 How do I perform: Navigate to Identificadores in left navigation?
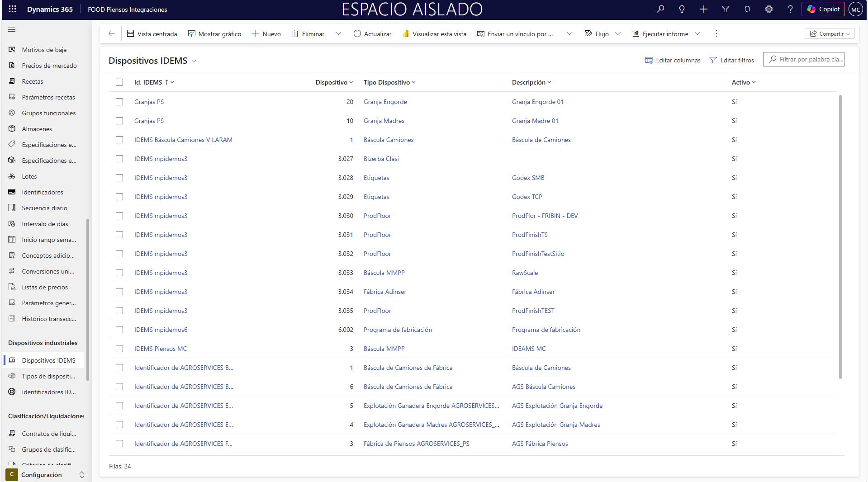click(43, 192)
